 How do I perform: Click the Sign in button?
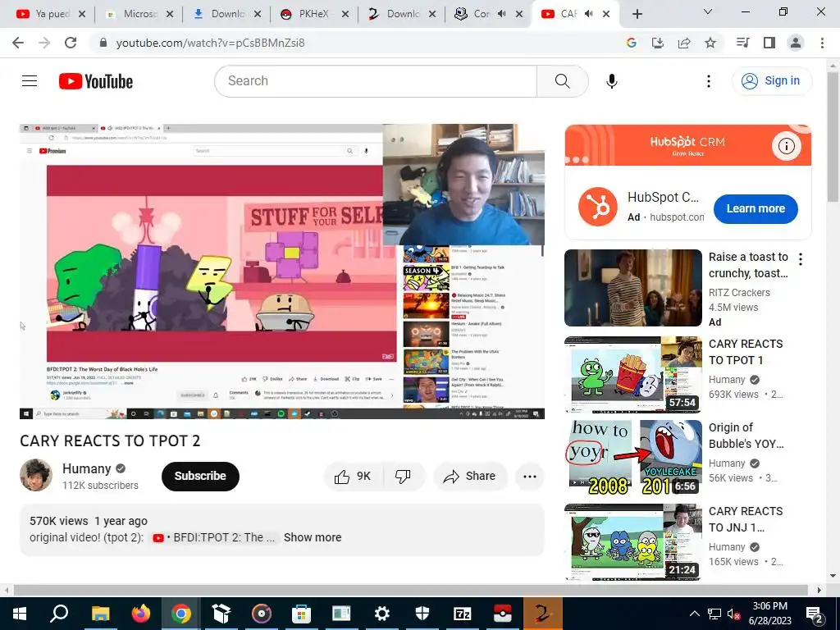pos(771,81)
